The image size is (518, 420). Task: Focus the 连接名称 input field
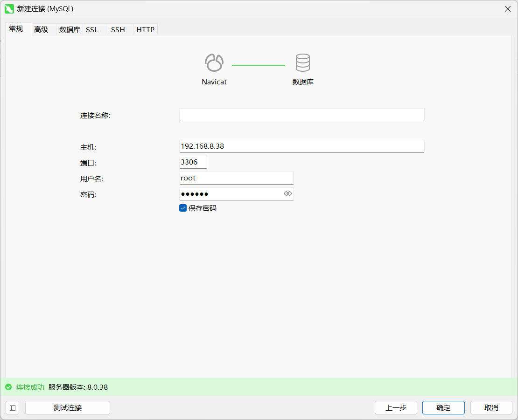(301, 115)
